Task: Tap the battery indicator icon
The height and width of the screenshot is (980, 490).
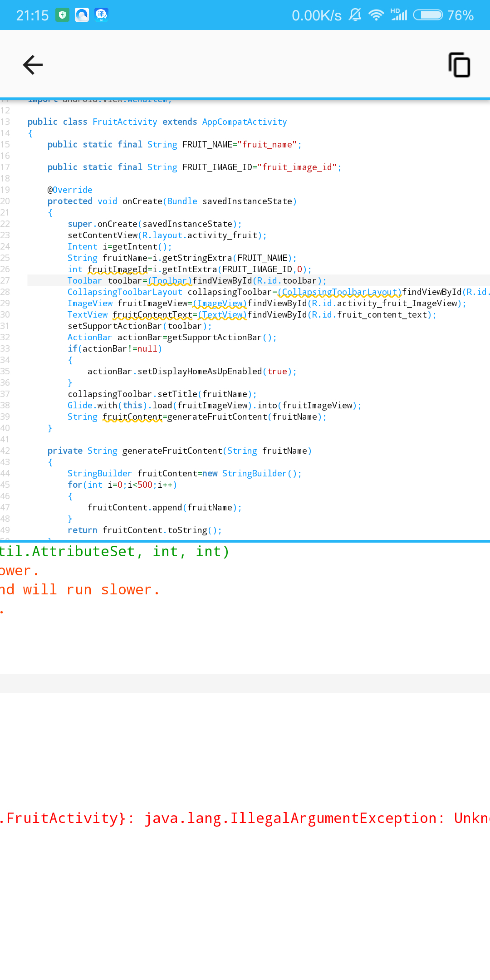Action: [x=428, y=15]
